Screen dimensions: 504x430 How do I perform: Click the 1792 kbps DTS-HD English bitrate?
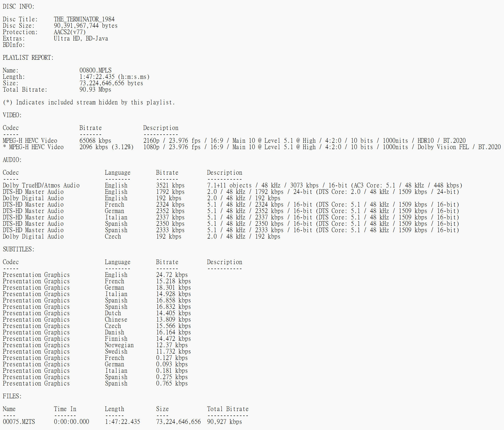click(x=170, y=192)
